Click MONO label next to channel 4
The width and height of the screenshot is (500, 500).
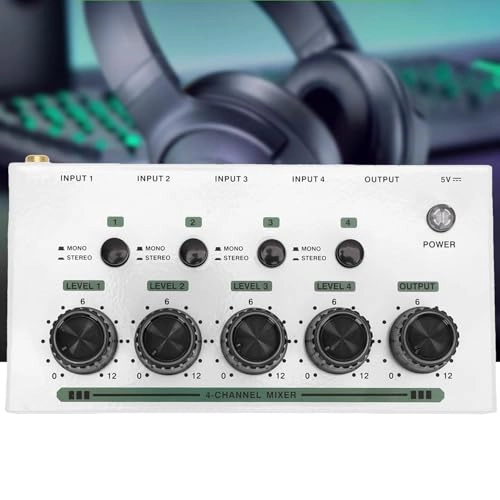[311, 249]
